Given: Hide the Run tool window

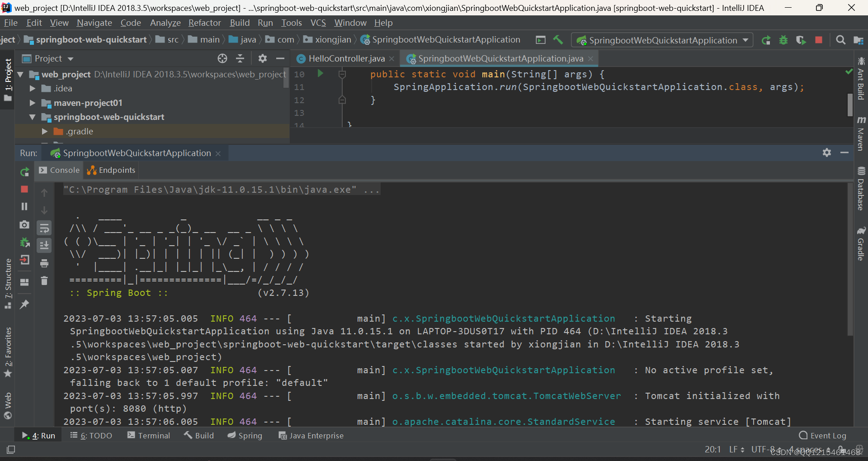Looking at the screenshot, I should 844,152.
